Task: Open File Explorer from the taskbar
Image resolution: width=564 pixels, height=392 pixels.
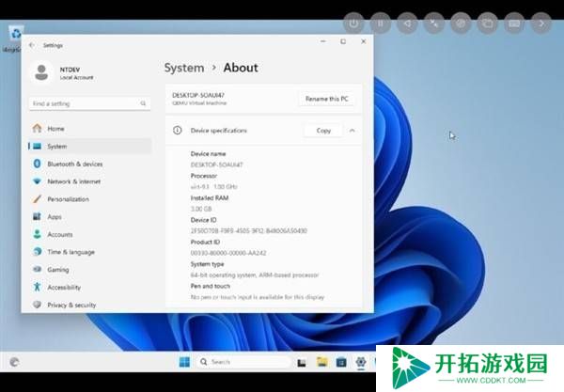Action: click(x=321, y=362)
